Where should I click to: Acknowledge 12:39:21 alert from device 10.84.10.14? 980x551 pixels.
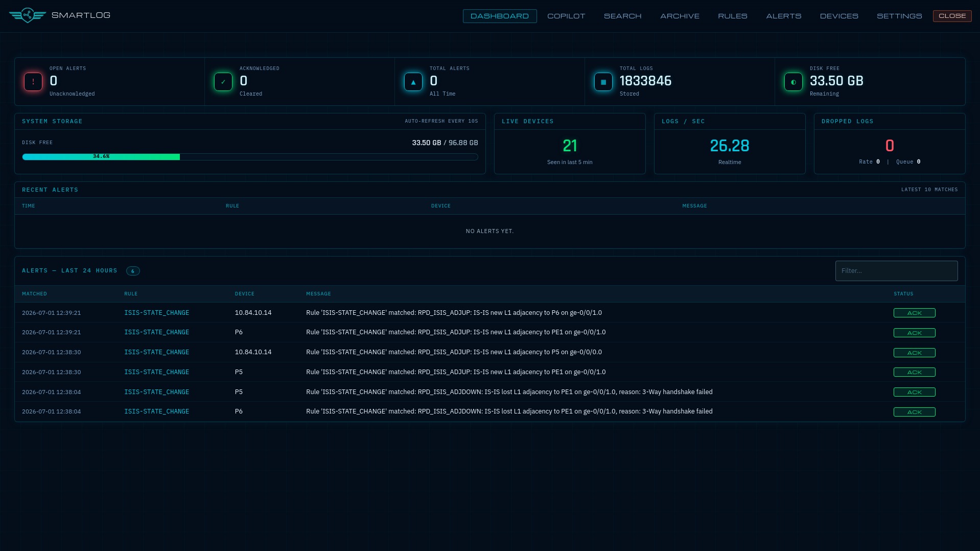click(914, 313)
